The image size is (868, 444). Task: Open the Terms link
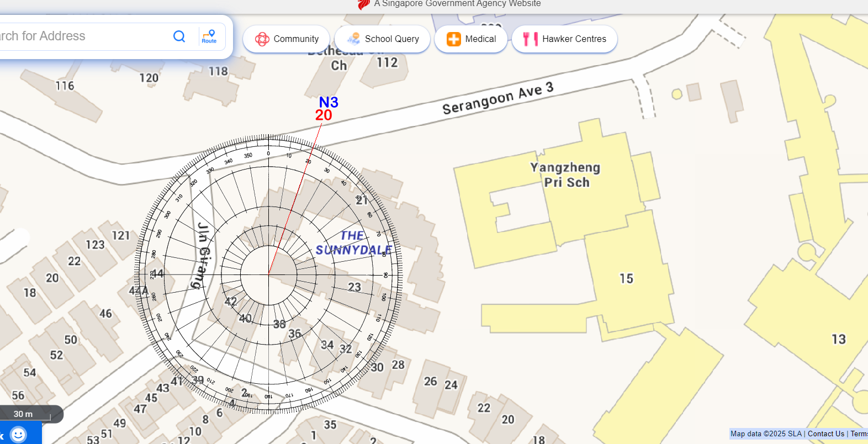point(859,434)
